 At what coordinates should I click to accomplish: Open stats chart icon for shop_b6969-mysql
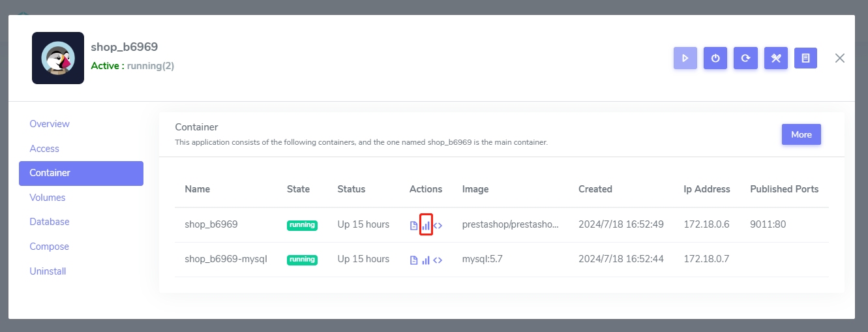pos(426,260)
